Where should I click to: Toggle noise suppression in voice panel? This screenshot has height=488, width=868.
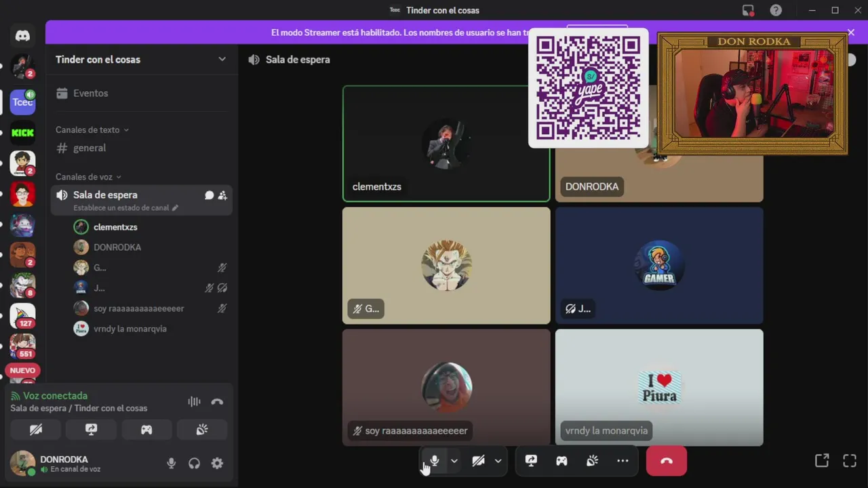click(x=195, y=401)
